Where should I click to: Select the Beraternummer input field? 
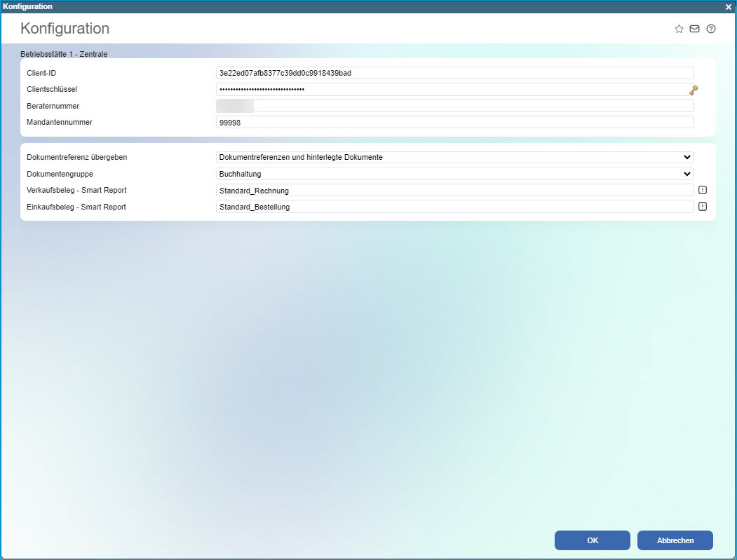tap(454, 106)
